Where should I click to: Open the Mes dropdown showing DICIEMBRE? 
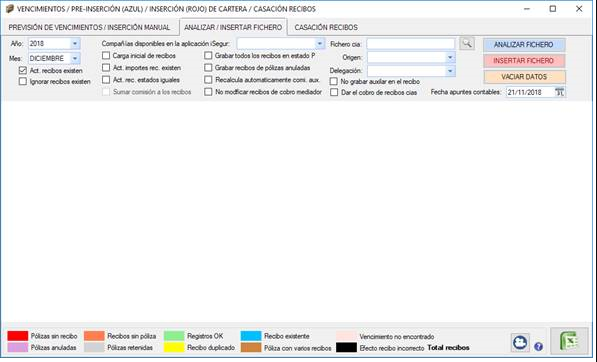tap(75, 58)
